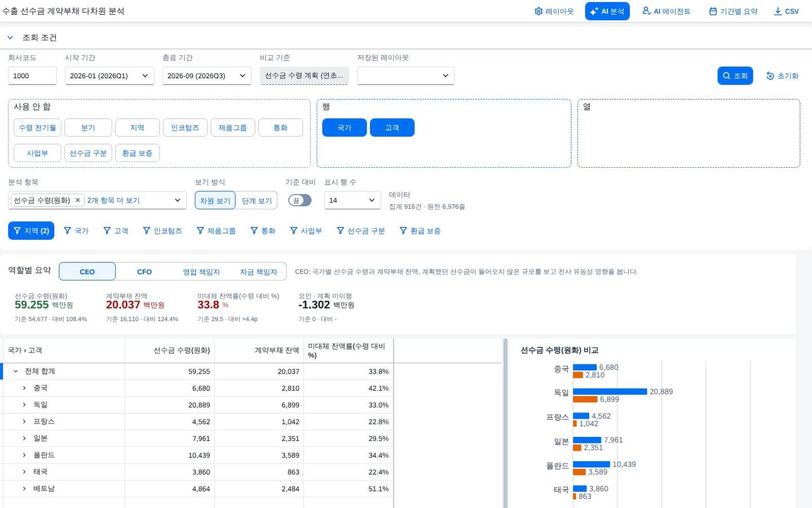Switch to 차원 보기 mode

(x=215, y=200)
